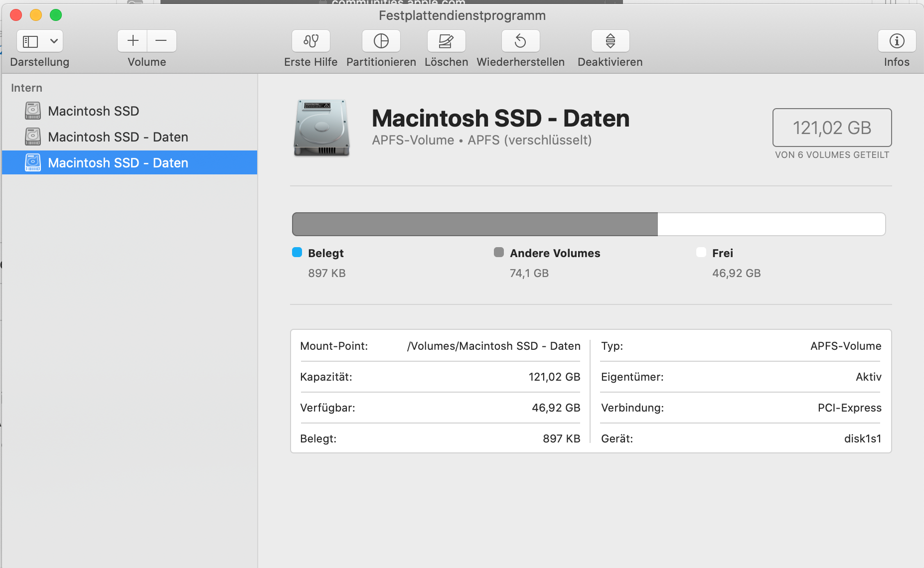Viewport: 924px width, 568px height.
Task: Open the Infos panel button
Action: (897, 41)
